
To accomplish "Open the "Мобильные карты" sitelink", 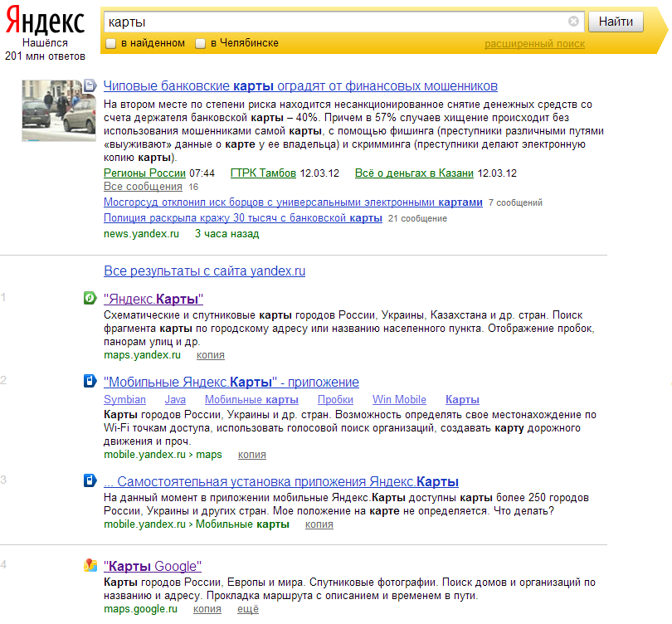I will [251, 399].
